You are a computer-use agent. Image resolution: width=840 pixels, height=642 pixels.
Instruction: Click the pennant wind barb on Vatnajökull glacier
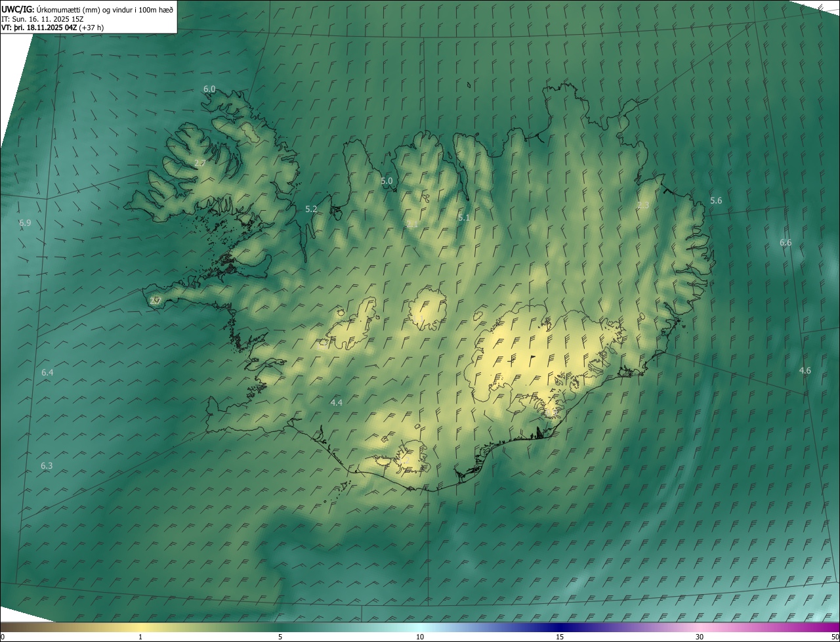point(532,360)
